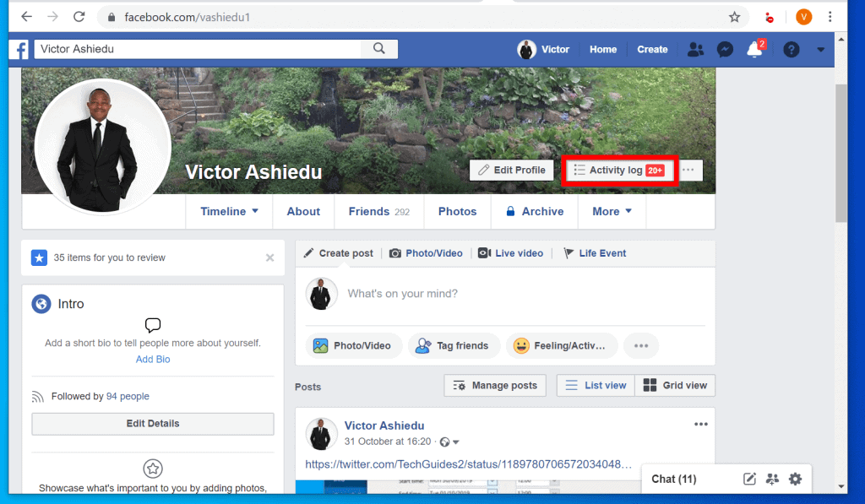Click the browser back arrow
Image resolution: width=865 pixels, height=504 pixels.
26,17
